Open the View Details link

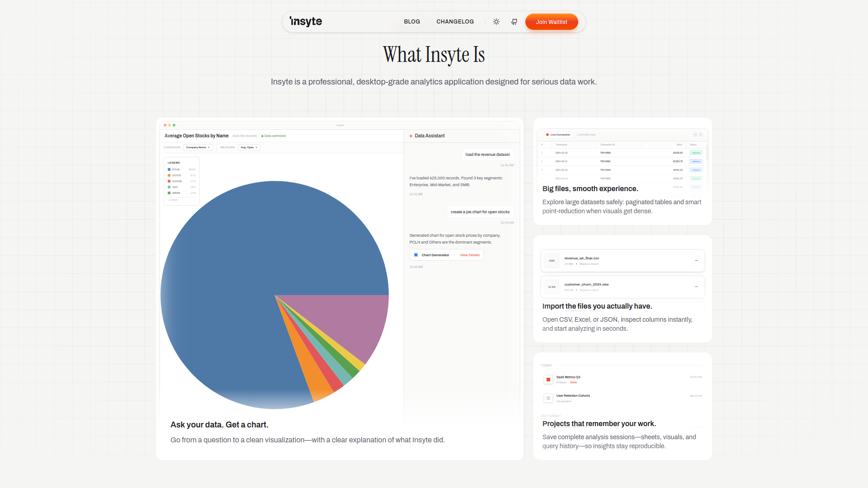point(470,255)
